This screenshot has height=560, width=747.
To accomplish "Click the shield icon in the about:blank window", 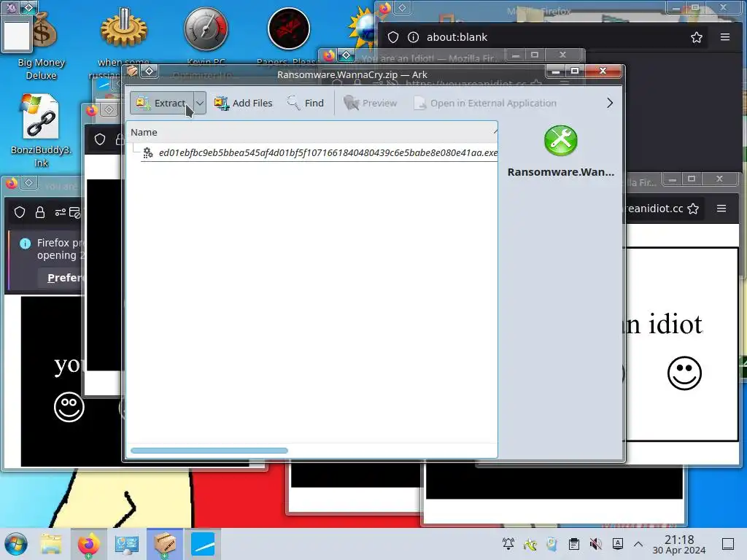I will coord(393,37).
